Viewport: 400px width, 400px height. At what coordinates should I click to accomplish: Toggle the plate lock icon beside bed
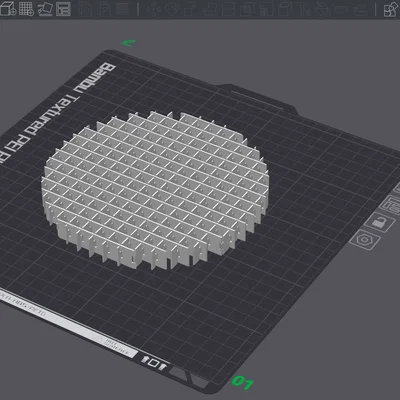pos(379,222)
